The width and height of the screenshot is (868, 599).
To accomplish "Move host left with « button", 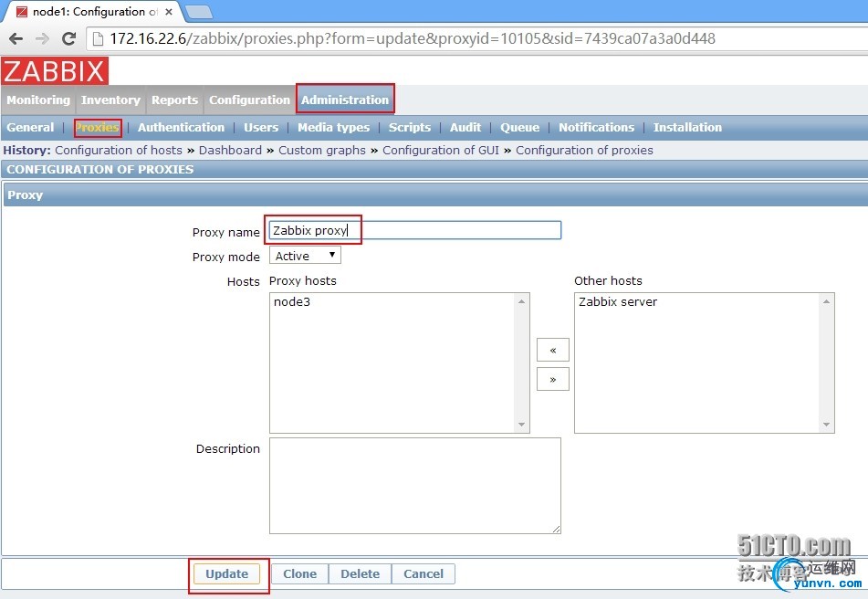I will coord(553,350).
